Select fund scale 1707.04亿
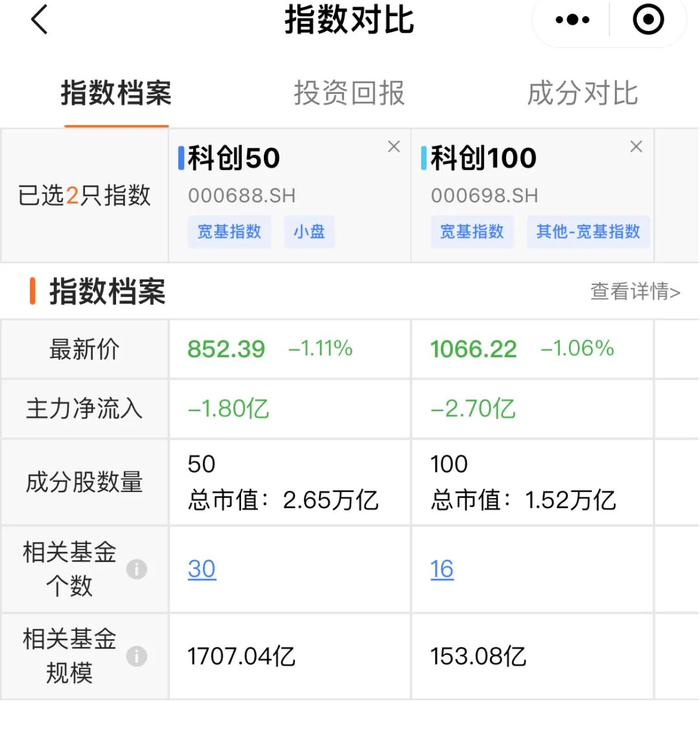Image resolution: width=700 pixels, height=732 pixels. [241, 656]
